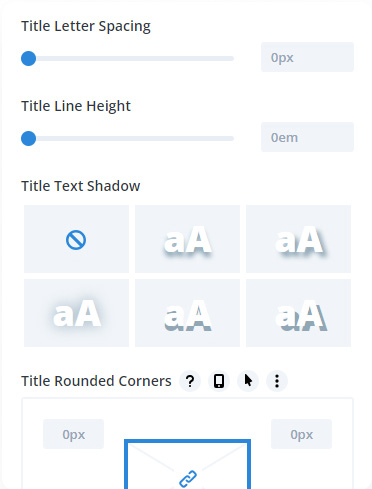Screen dimensions: 372x489
Task: Focus the top-left corner radius field
Action: tap(73, 434)
